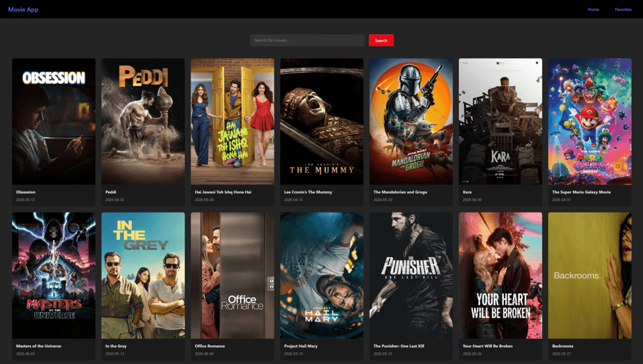The height and width of the screenshot is (364, 643).
Task: Click 'Hai Jawani Toh Ishq Hona Hai' title
Action: [223, 192]
